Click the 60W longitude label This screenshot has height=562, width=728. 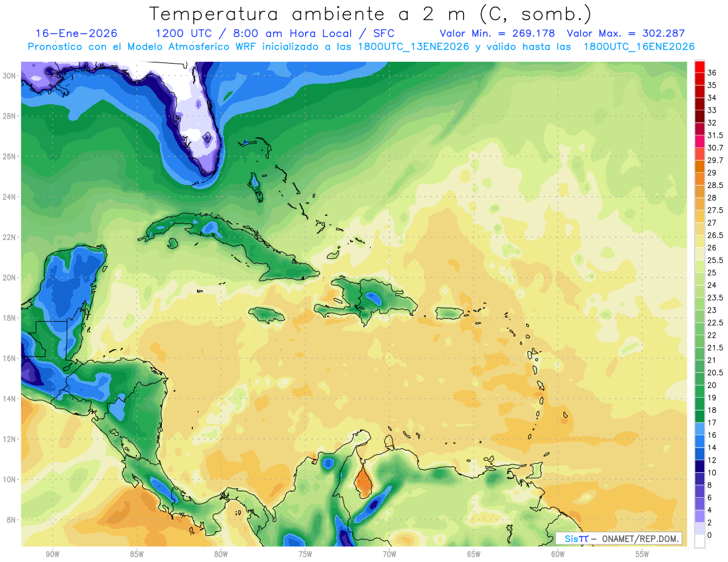coord(558,554)
